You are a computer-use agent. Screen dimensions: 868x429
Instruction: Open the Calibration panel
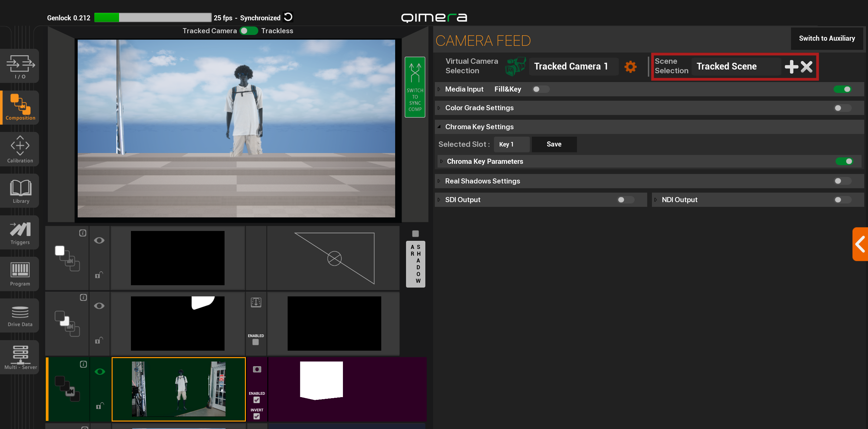20,149
